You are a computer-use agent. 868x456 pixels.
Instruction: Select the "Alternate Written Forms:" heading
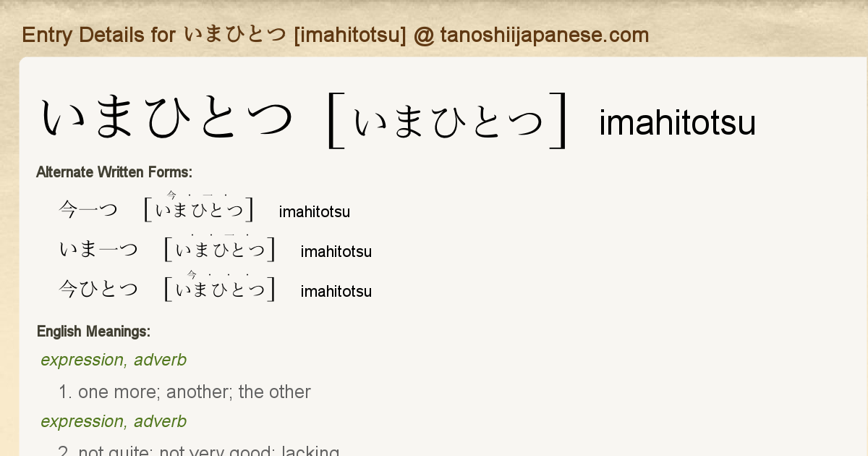114,172
